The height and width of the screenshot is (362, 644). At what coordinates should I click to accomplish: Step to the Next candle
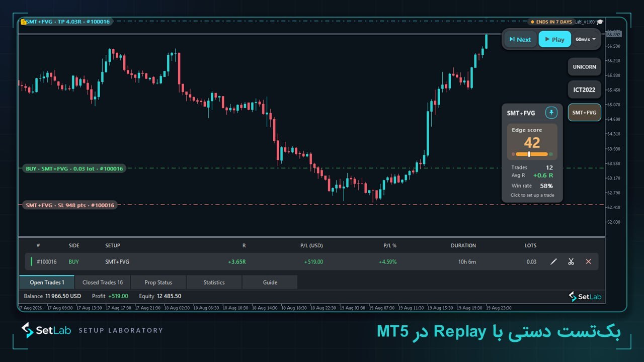[520, 39]
